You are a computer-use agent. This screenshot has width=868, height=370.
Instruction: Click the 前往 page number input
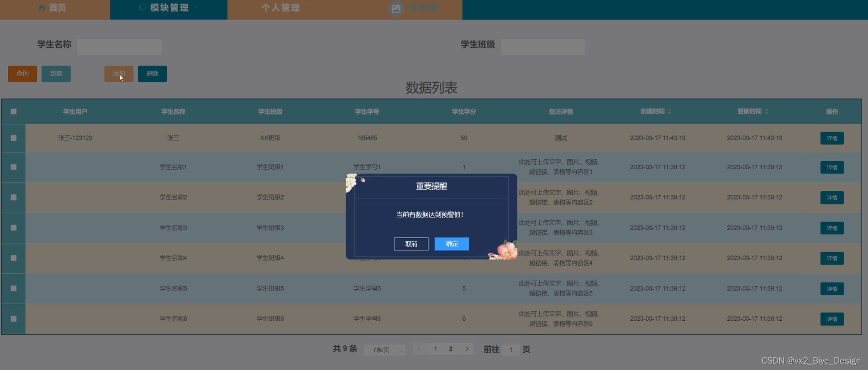tap(510, 350)
